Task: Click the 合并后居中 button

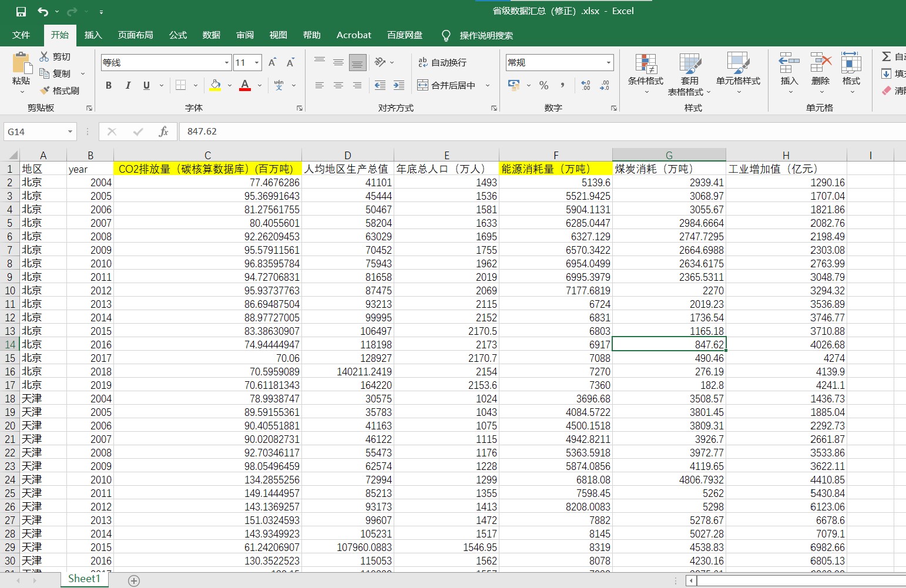Action: click(x=447, y=85)
